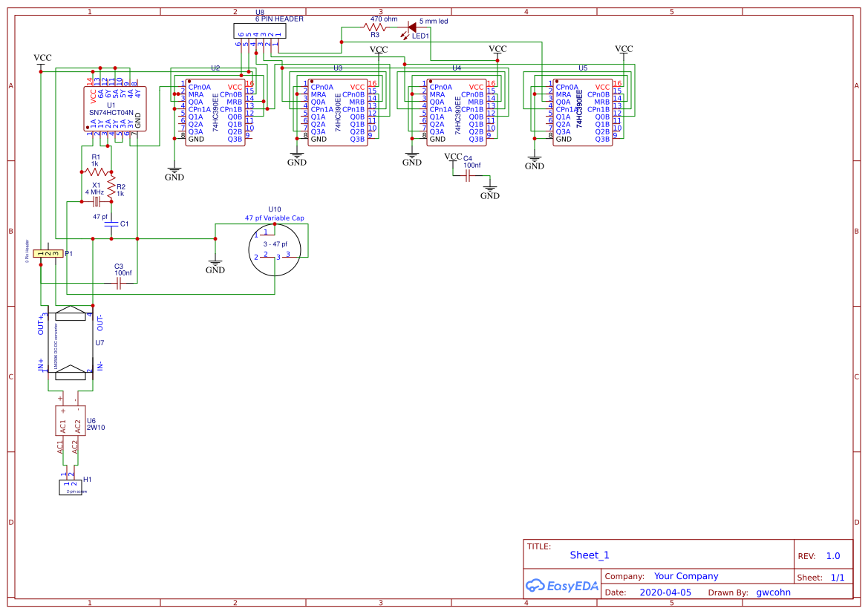
Task: Select the REV 1.0 label
Action: [x=832, y=555]
